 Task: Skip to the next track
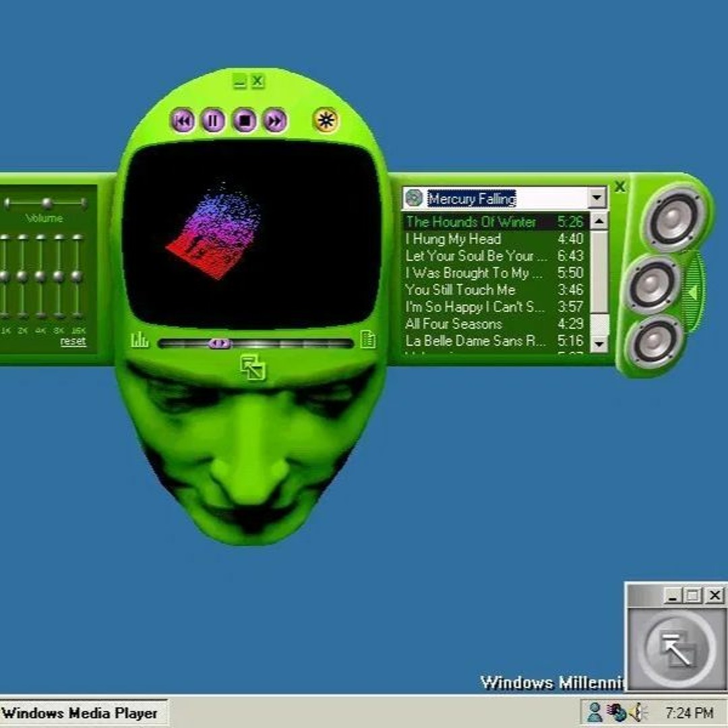[x=275, y=121]
